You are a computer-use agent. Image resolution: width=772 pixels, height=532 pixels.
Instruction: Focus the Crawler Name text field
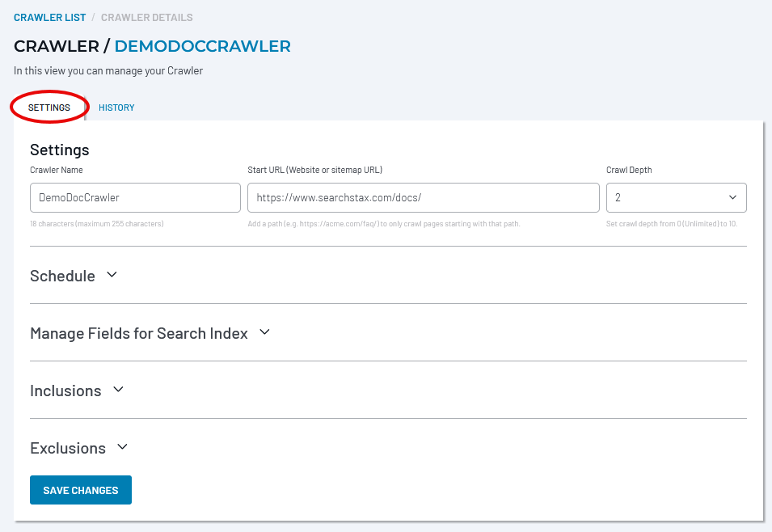click(135, 197)
